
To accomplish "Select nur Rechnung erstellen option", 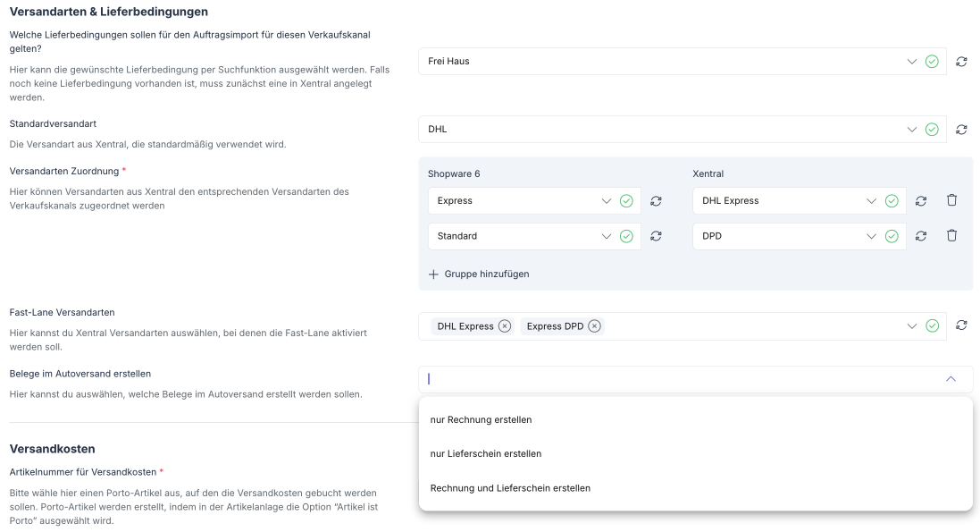I will tap(696, 420).
